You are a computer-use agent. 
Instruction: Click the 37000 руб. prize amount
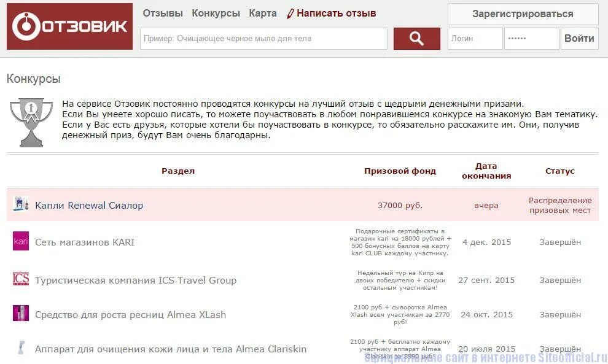point(400,206)
